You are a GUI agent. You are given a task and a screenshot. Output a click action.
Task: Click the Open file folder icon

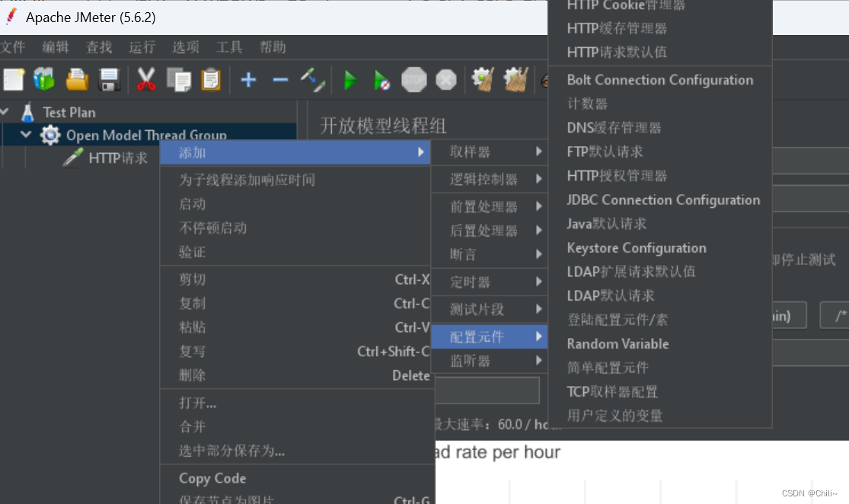[77, 80]
